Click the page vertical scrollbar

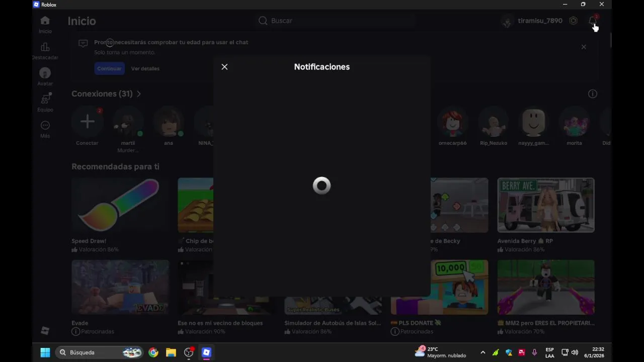610,40
